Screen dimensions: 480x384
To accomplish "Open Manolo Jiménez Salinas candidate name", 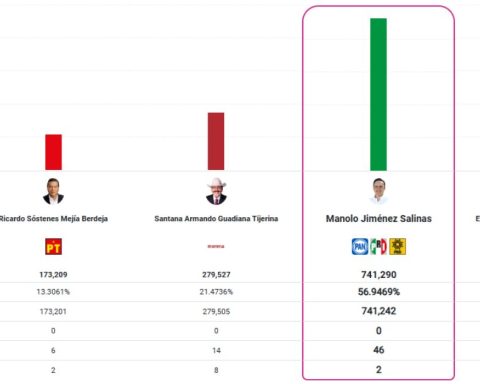I will pyautogui.click(x=379, y=219).
